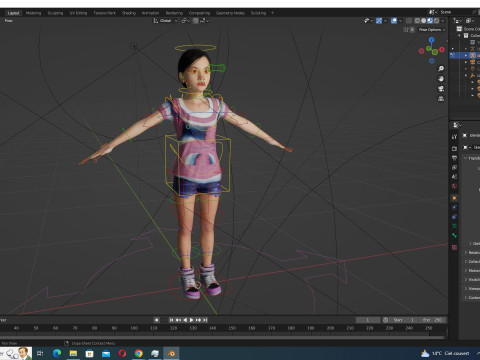
Task: Open pivot point dropdown in header
Action: 185,21
